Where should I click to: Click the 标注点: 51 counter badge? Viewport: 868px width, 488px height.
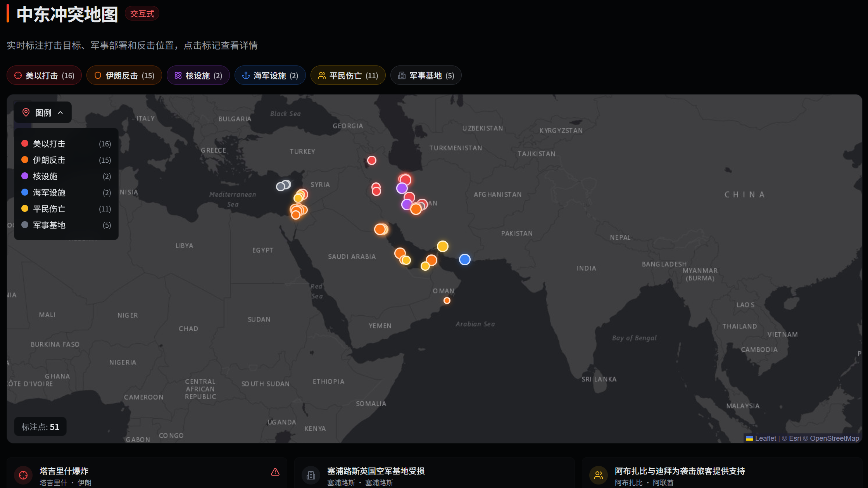(40, 427)
